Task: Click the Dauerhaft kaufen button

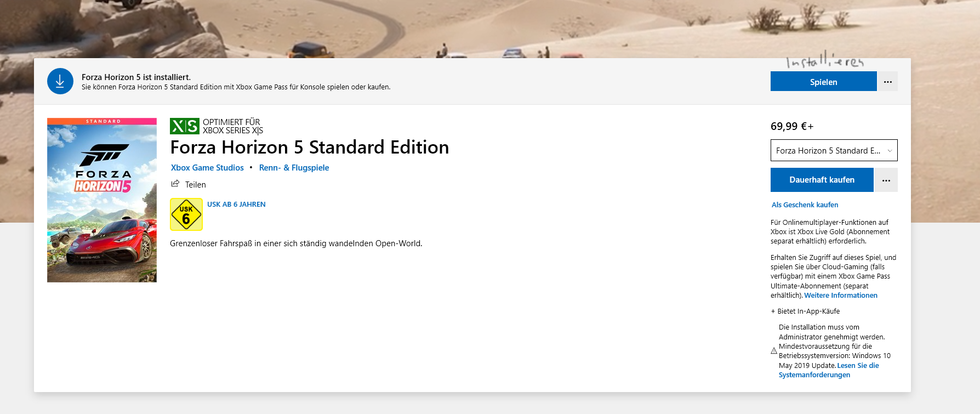Action: click(822, 180)
